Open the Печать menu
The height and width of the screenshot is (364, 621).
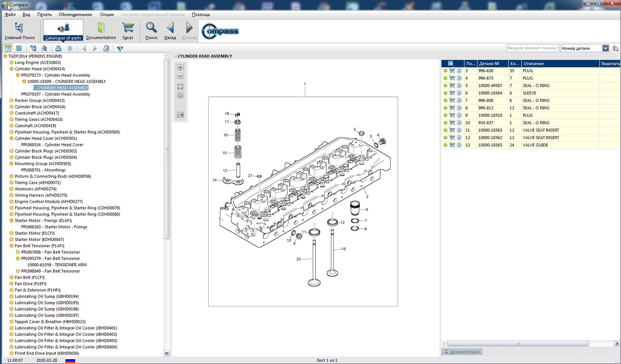point(44,14)
